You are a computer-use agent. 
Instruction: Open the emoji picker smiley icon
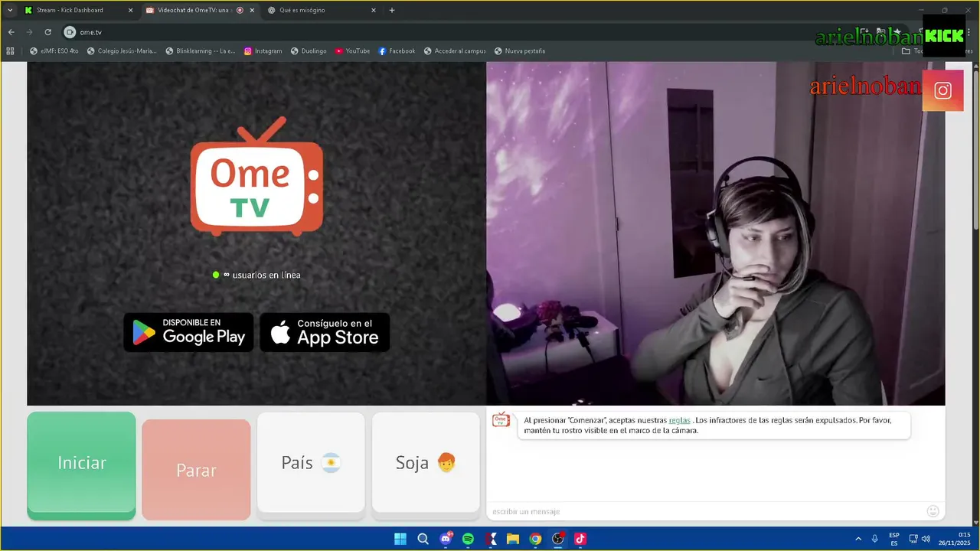(933, 511)
